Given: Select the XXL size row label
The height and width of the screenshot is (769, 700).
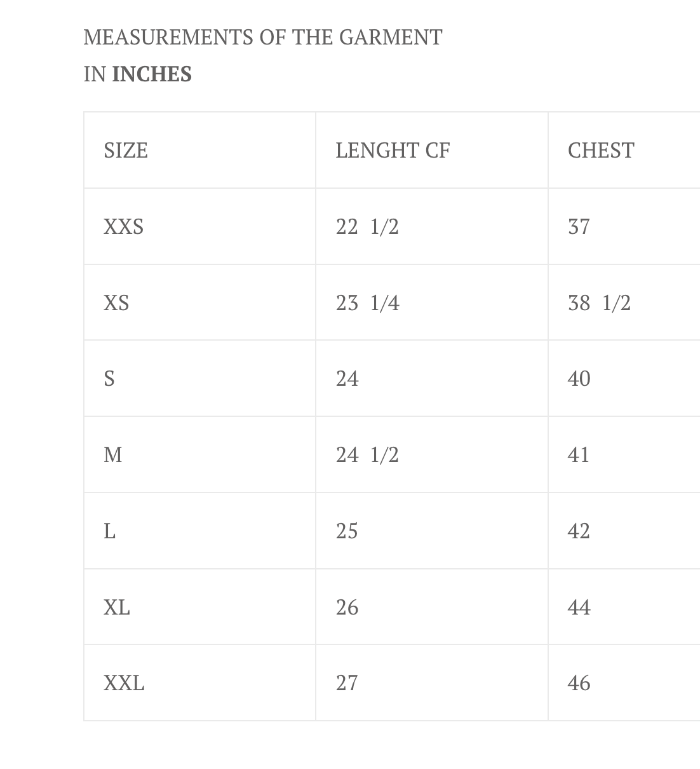Looking at the screenshot, I should point(124,683).
